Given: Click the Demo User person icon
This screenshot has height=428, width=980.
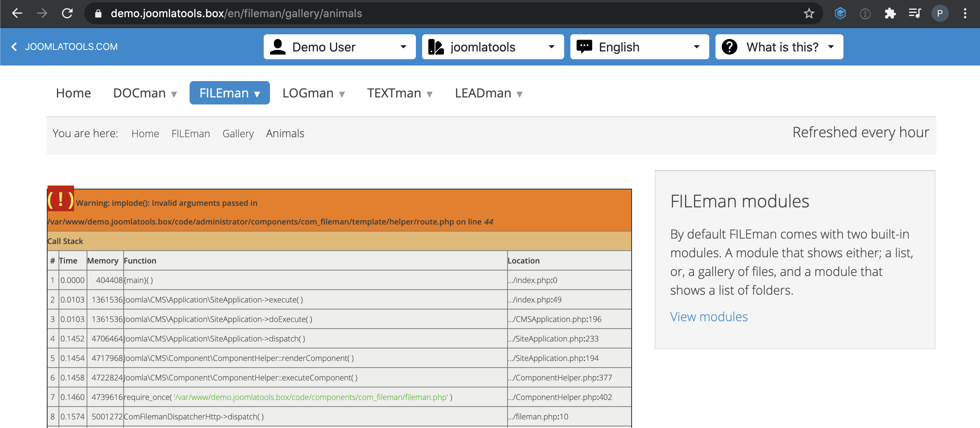Looking at the screenshot, I should [x=278, y=46].
